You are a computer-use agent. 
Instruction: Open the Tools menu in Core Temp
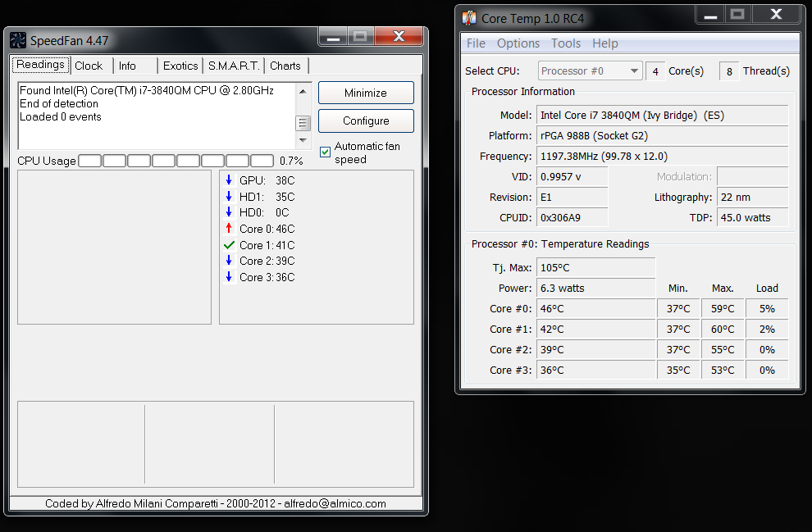click(565, 43)
